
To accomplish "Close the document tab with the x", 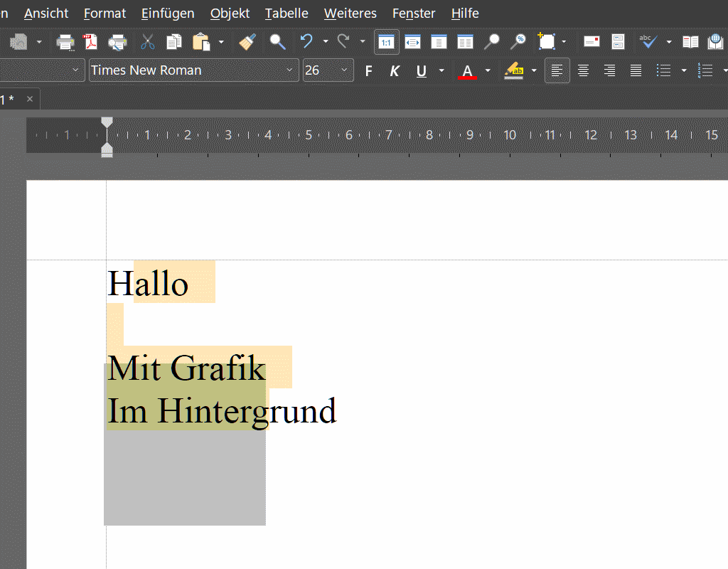I will pos(30,99).
